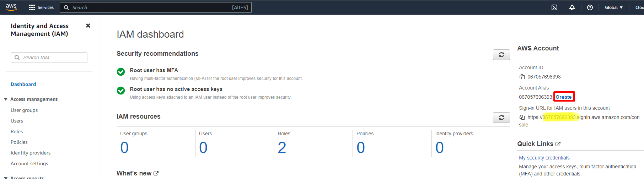Image resolution: width=644 pixels, height=179 pixels.
Task: Click Create link for account alias
Action: 563,97
